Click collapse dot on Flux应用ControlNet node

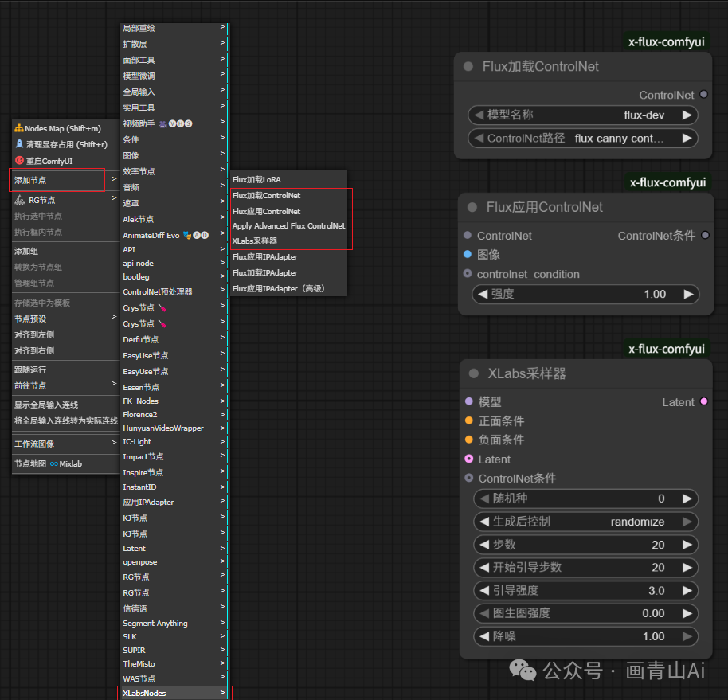coord(472,207)
